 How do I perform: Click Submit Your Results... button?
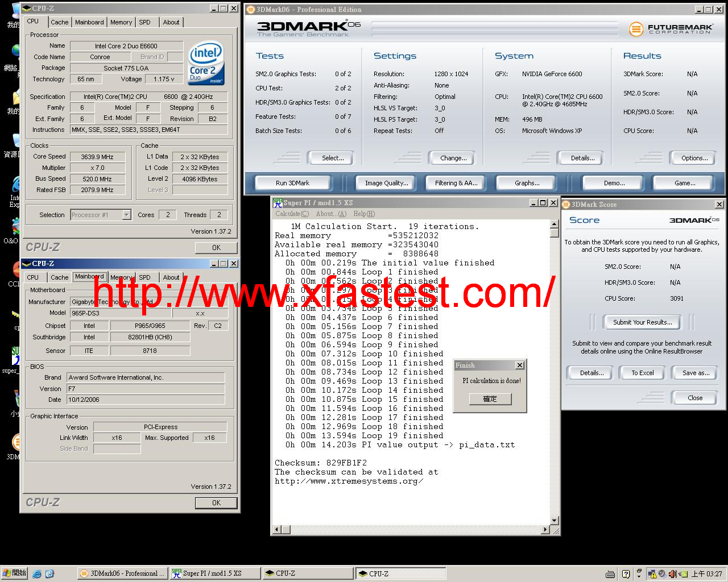click(643, 322)
